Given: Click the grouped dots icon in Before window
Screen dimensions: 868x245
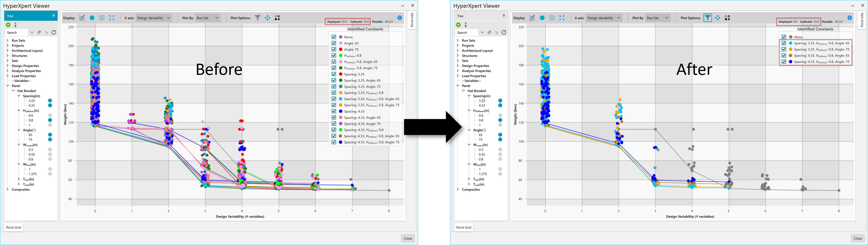Looking at the screenshot, I should click(277, 18).
